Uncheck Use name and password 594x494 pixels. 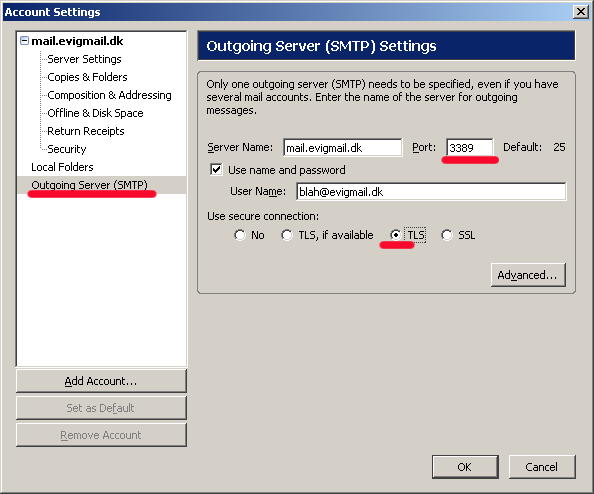(216, 169)
